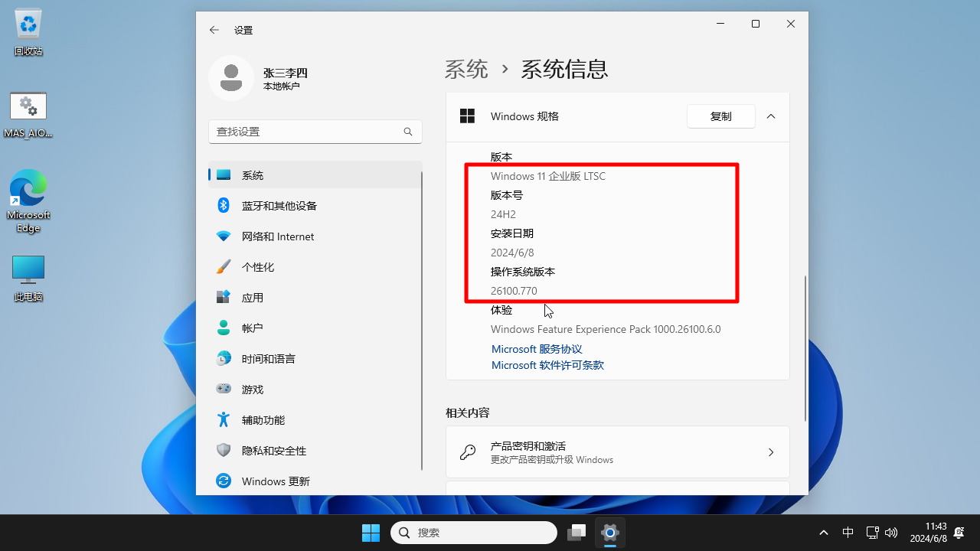Open the volume icon in system tray
980x551 pixels.
[891, 533]
